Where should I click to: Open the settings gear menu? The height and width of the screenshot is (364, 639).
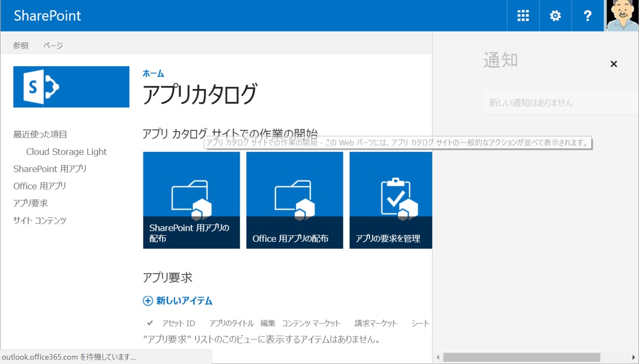tap(555, 15)
